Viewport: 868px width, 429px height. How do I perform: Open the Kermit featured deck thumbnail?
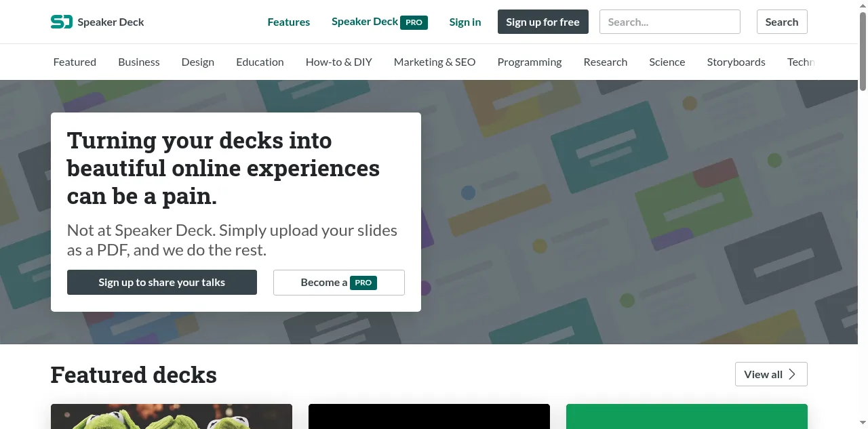[171, 416]
